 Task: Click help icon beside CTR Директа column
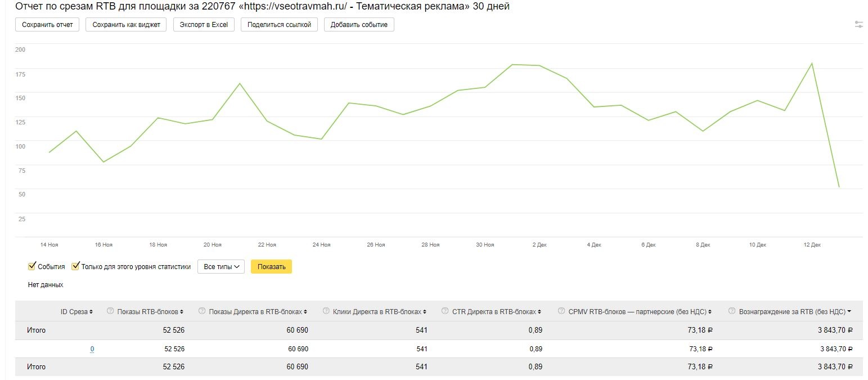coord(446,311)
